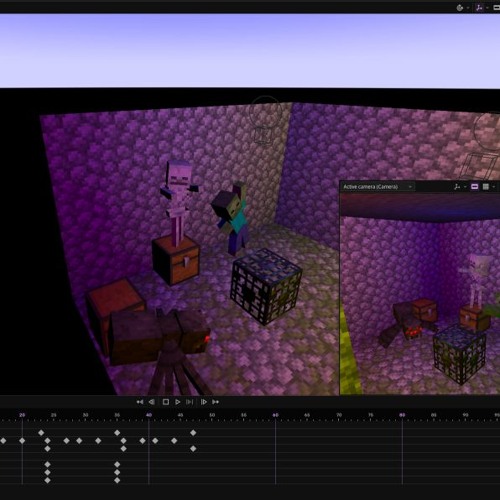Click frame 40 marker on timeline ruler
Viewport: 500px width, 500px height.
pyautogui.click(x=149, y=415)
